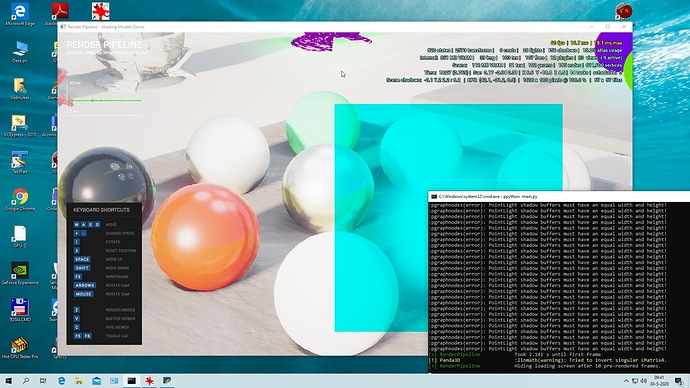Open Task View from the taskbar

tap(43, 381)
